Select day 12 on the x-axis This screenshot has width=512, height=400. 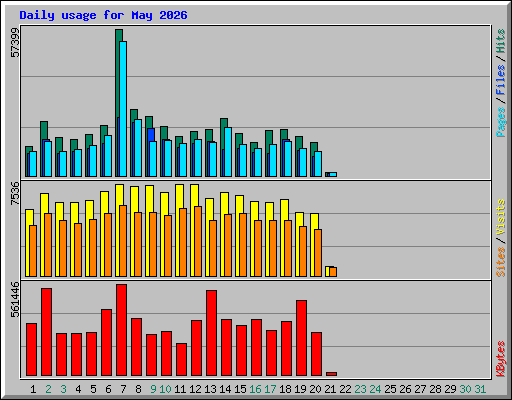point(195,389)
